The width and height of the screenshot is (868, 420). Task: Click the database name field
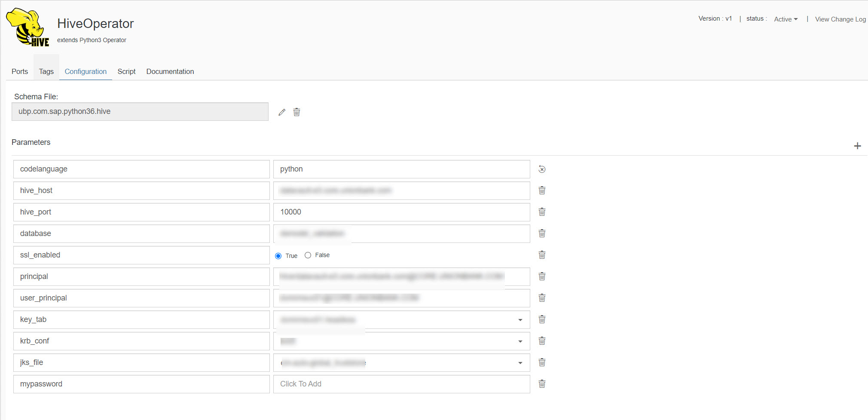coord(141,233)
